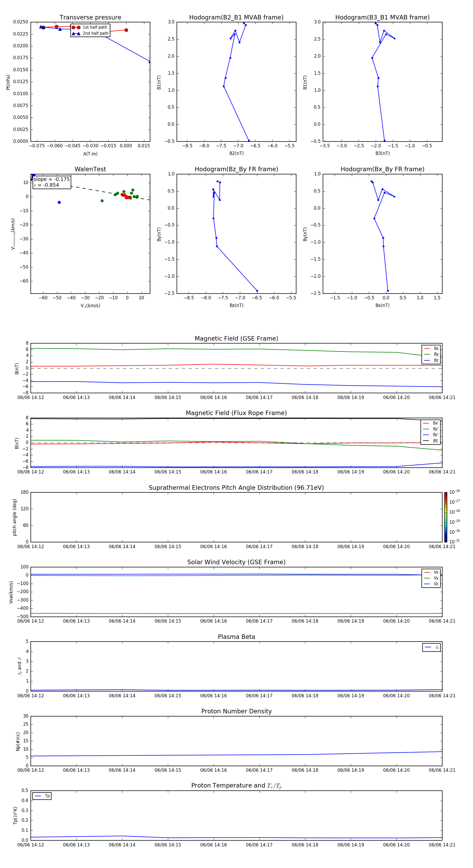Click the B3(nT) x-axis label
Screen dimensions: 473x868
[382, 153]
